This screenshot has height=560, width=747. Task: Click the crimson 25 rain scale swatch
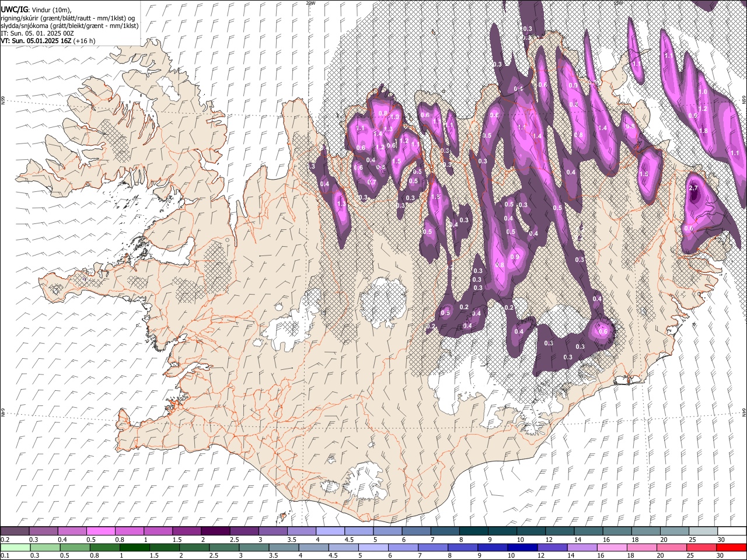click(x=701, y=547)
